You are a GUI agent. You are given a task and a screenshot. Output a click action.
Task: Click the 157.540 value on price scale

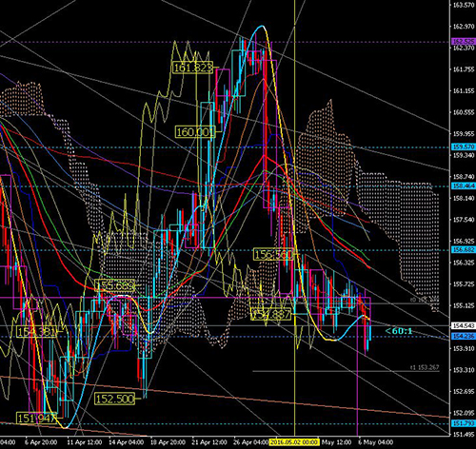point(464,220)
